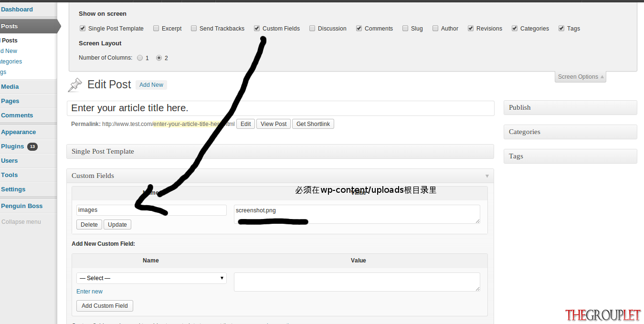Click the Enter new link

89,292
